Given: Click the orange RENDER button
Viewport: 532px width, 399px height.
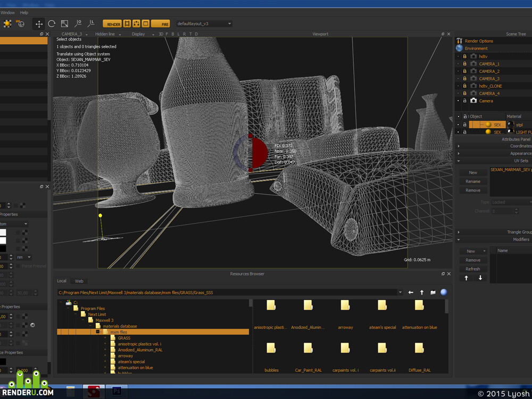Looking at the screenshot, I should 112,24.
